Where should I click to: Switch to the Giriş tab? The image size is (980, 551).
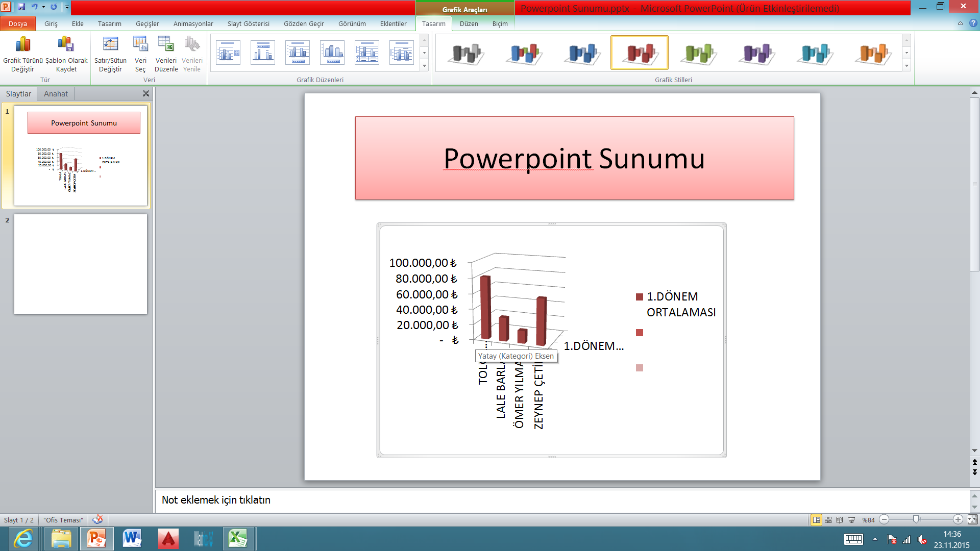coord(51,23)
